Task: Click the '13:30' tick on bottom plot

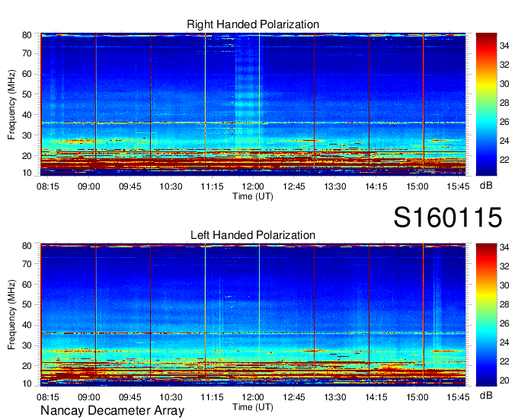Action: click(x=335, y=397)
